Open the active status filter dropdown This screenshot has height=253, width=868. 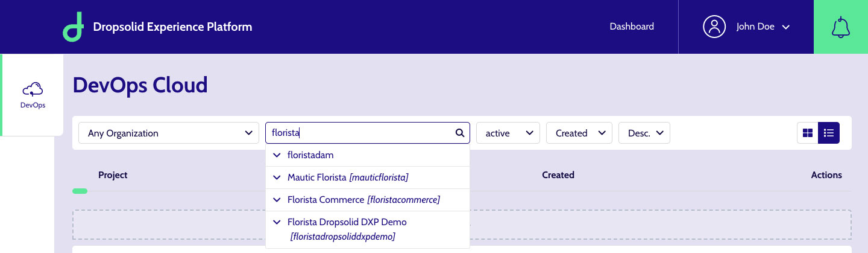(508, 133)
